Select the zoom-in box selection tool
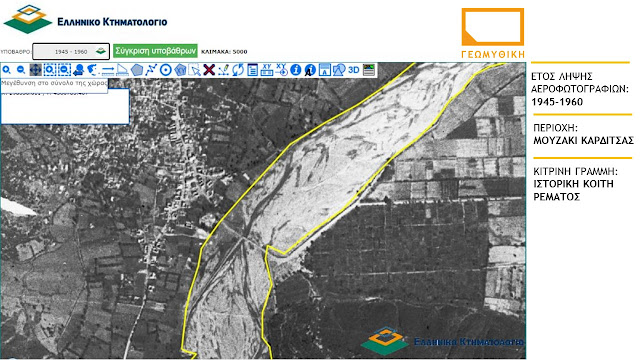The image size is (640, 360). pos(50,70)
